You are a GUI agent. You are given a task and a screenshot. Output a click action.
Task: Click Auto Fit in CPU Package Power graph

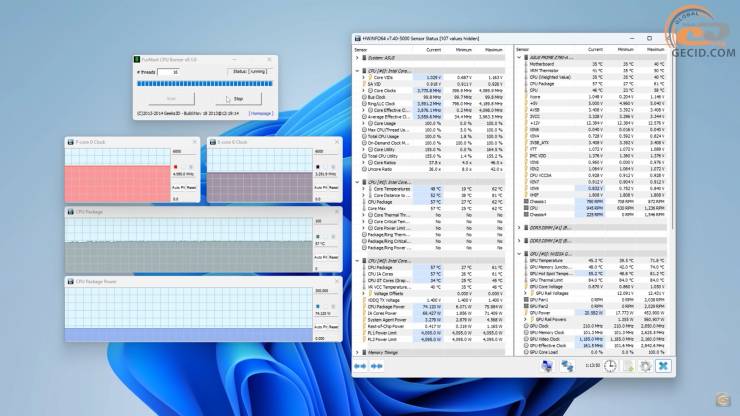click(x=320, y=327)
